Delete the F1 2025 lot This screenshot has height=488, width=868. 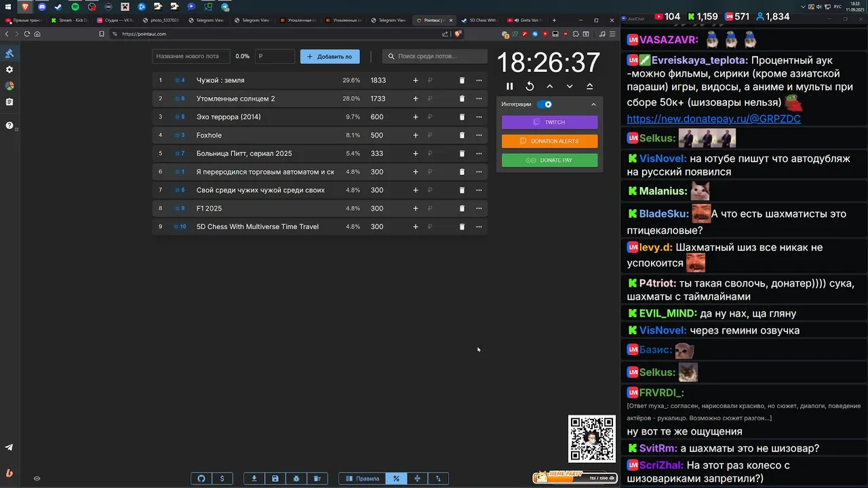tap(462, 208)
